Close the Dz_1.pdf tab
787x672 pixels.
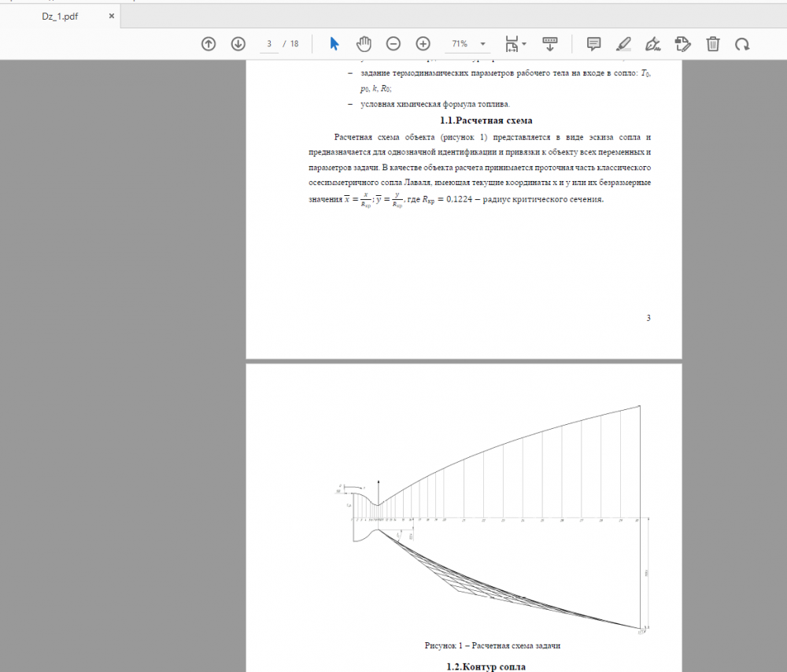click(x=111, y=16)
